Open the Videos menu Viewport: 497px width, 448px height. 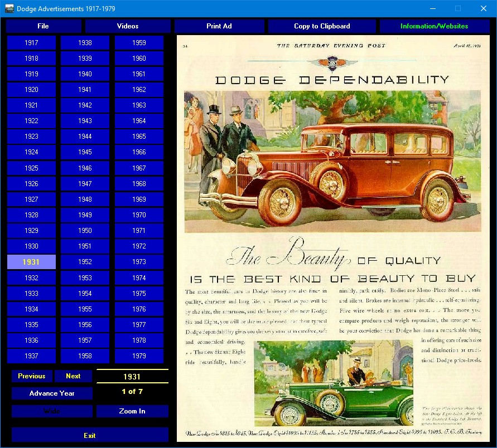128,26
